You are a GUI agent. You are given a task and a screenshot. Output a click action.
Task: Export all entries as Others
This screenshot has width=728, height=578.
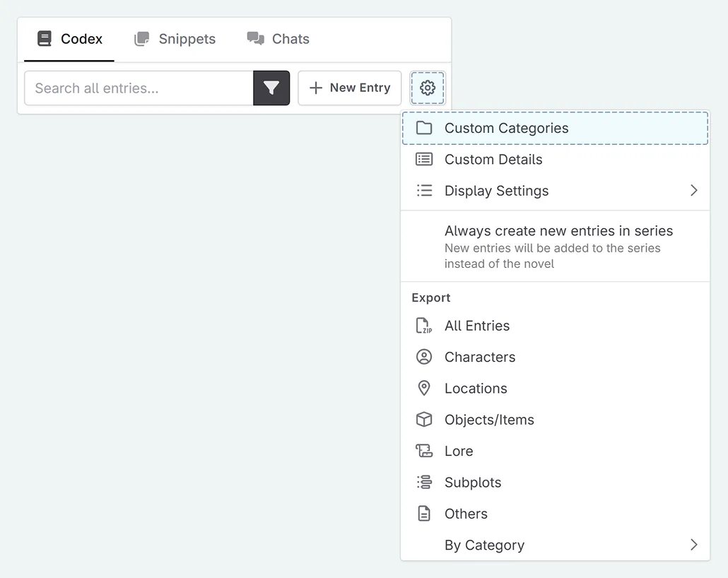click(x=465, y=514)
